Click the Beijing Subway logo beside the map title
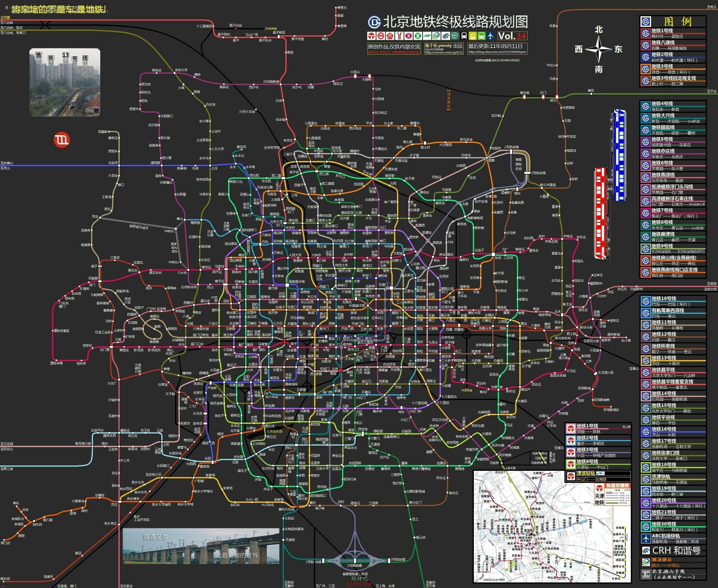 373,22
